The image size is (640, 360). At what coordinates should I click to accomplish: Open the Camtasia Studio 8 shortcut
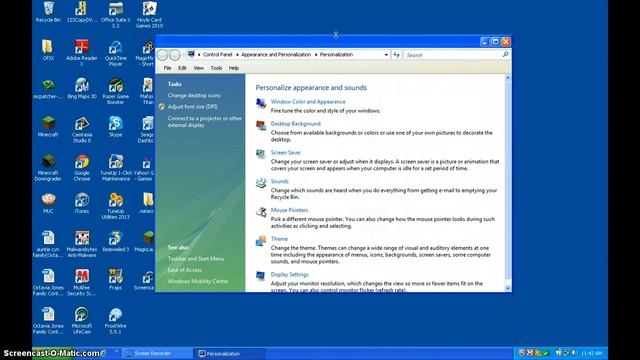(82, 129)
